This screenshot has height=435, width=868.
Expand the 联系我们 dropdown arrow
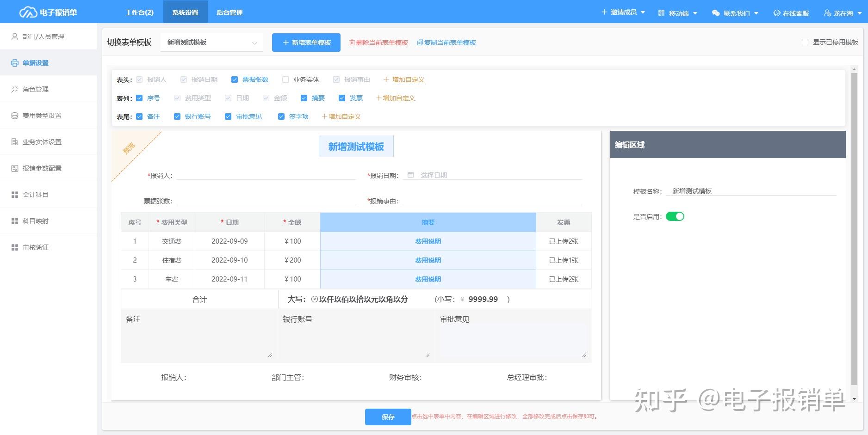tap(756, 13)
